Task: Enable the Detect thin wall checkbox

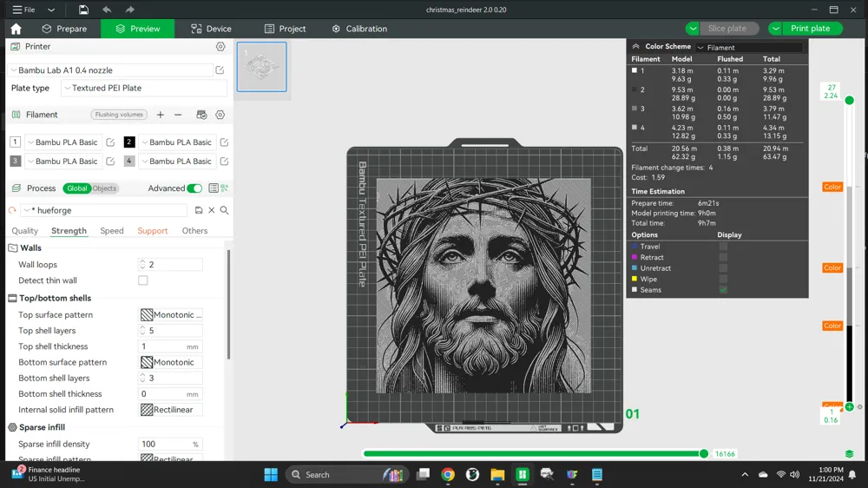Action: pyautogui.click(x=143, y=280)
